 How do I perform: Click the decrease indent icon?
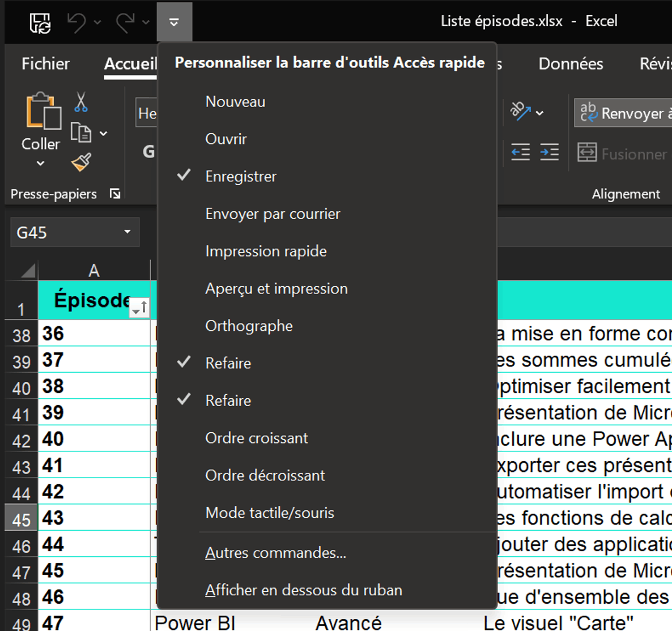pyautogui.click(x=521, y=152)
